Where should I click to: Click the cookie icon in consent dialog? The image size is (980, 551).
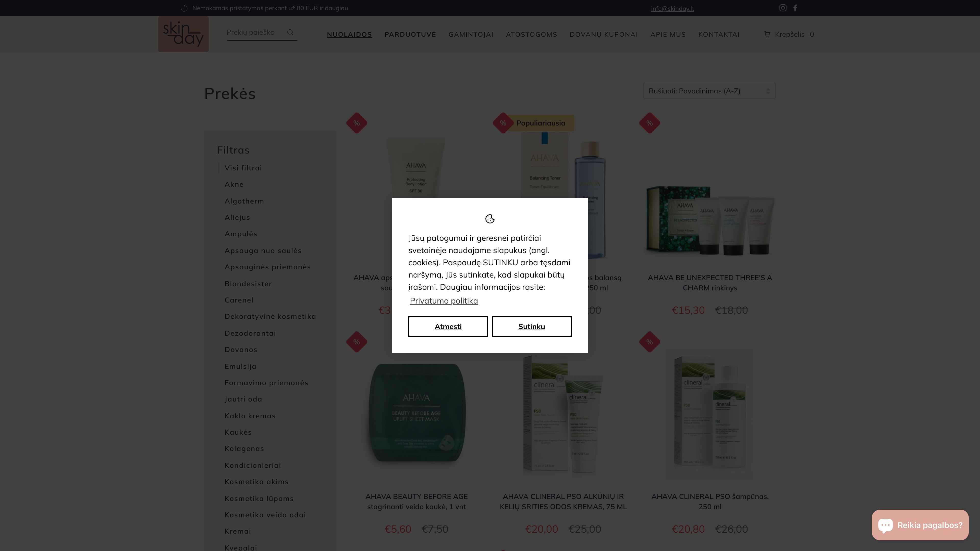(490, 219)
